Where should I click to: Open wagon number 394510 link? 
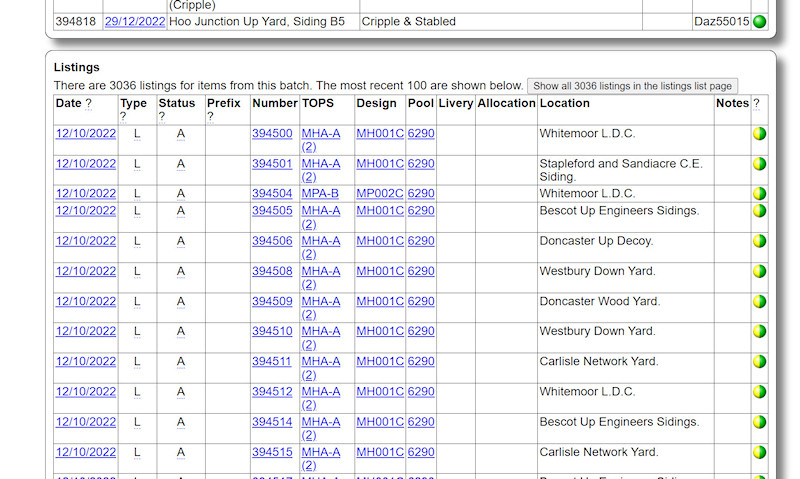point(272,331)
